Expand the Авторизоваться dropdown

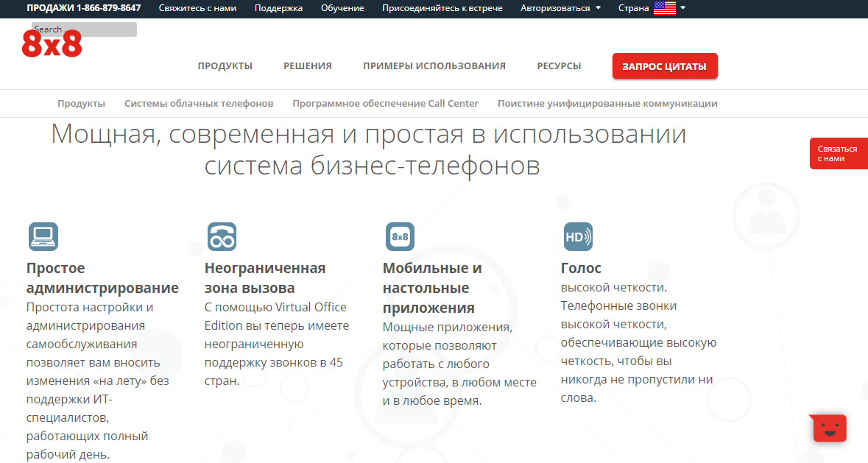pyautogui.click(x=559, y=8)
